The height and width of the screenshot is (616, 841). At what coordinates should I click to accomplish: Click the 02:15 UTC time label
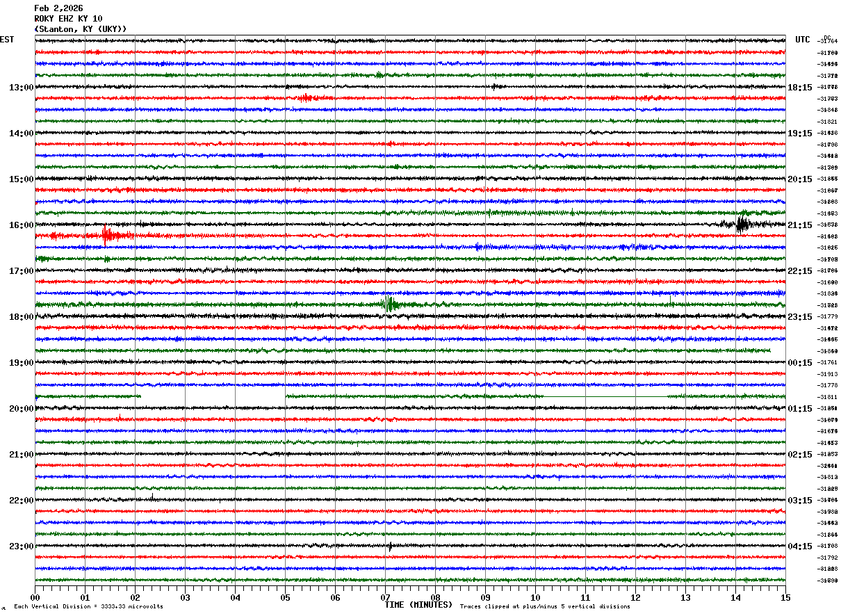tap(800, 455)
